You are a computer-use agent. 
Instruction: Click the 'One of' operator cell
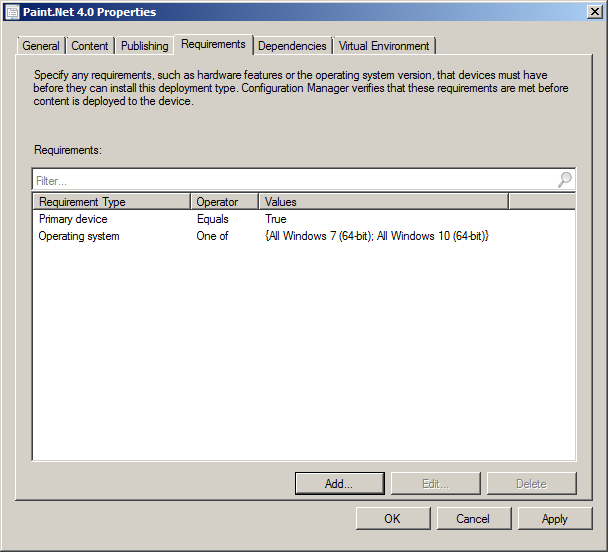pos(212,236)
